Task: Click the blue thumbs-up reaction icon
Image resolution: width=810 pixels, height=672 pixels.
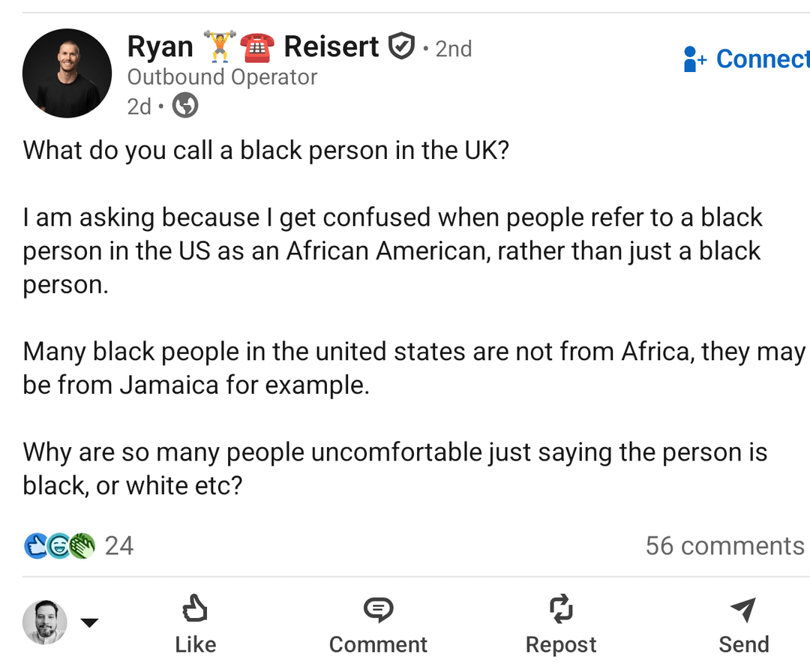Action: tap(36, 546)
